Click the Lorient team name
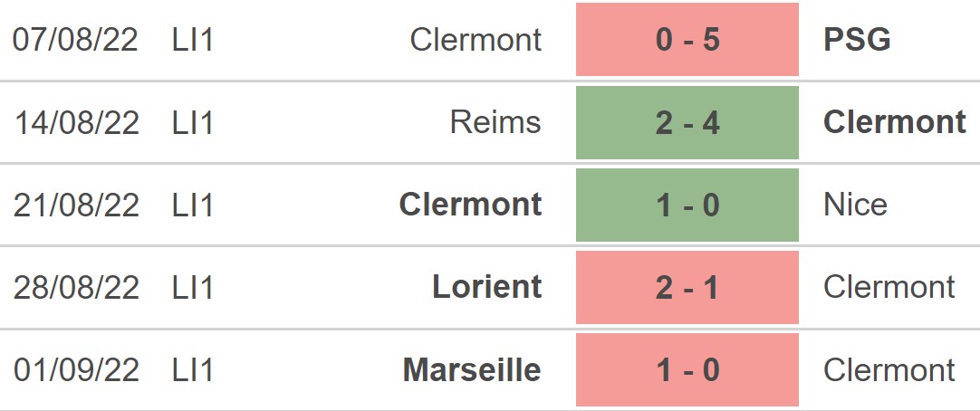Viewport: 980px width, 411px height. click(x=487, y=287)
